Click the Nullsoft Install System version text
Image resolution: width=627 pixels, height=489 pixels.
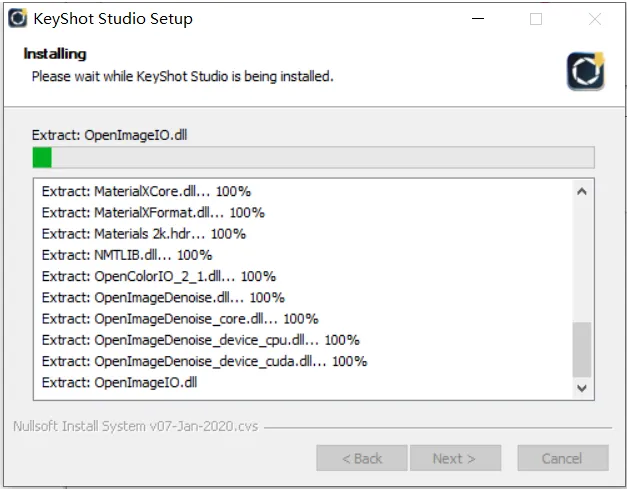coord(135,426)
